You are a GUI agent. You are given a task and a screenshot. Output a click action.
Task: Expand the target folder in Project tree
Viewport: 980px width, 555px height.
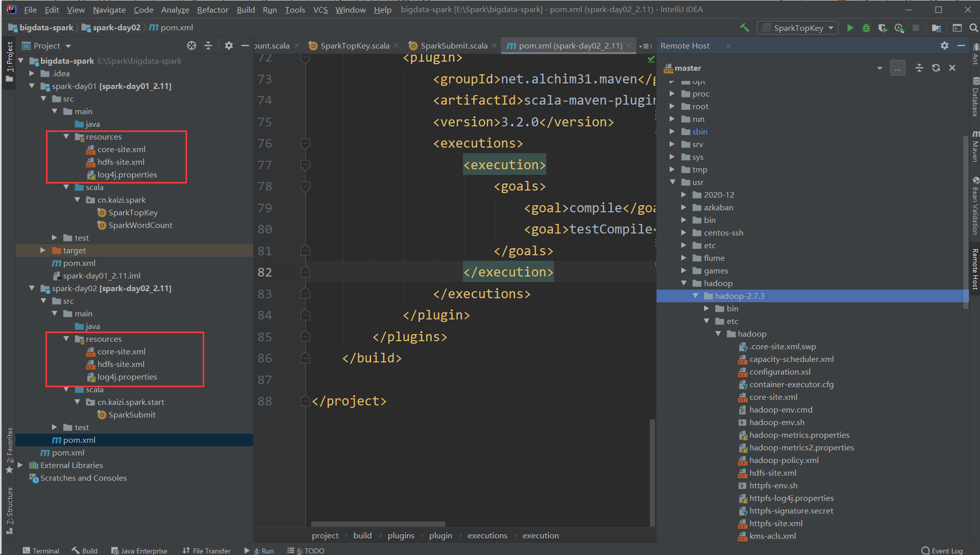pos(43,250)
